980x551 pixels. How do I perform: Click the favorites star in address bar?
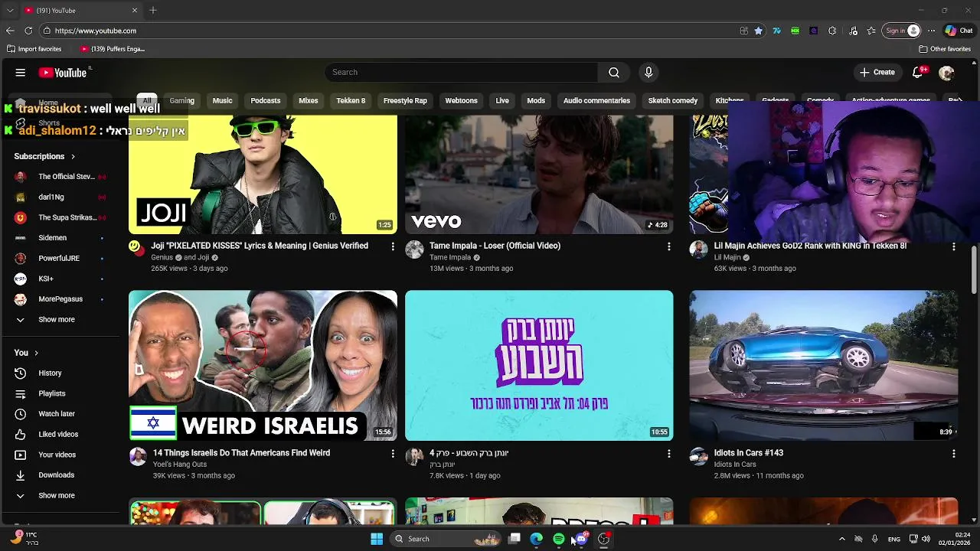tap(758, 31)
